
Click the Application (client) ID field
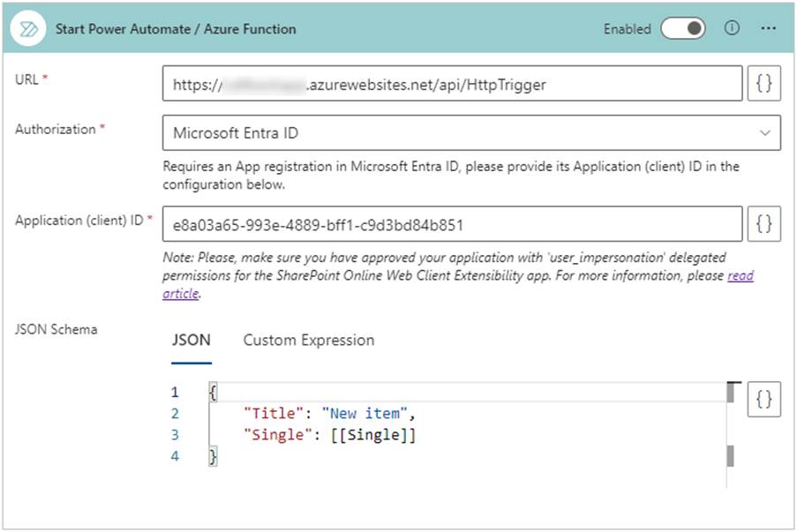452,224
